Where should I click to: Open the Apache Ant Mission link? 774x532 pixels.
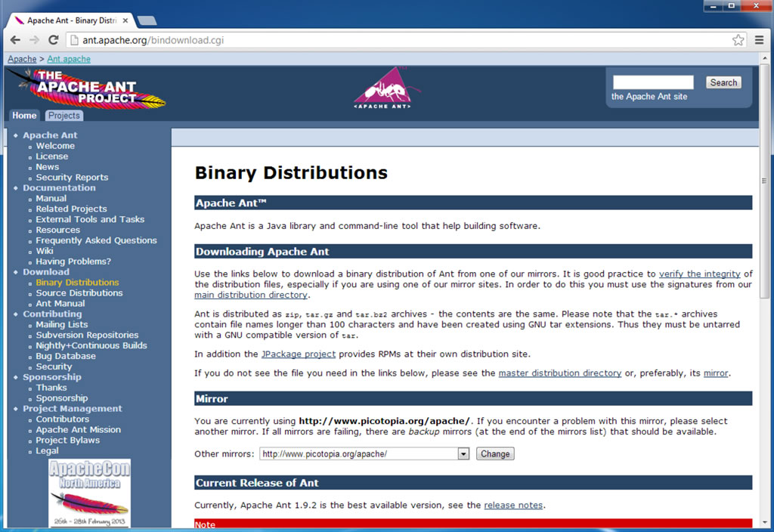78,429
